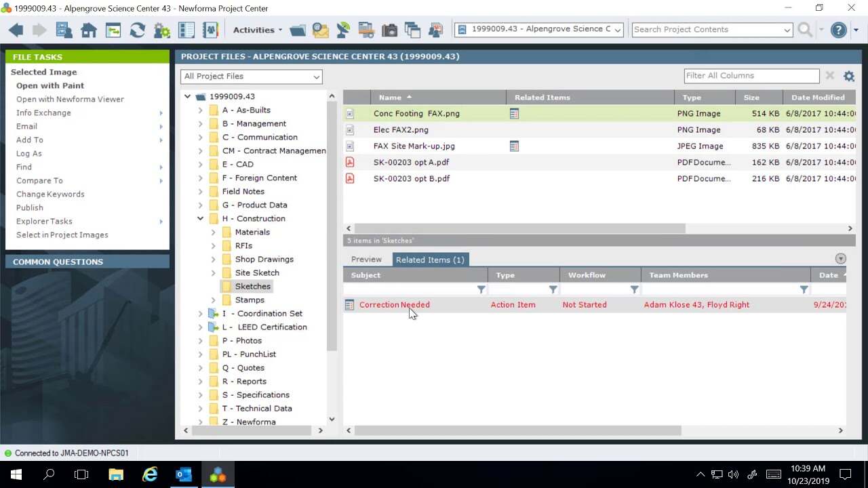
Task: Click Change Keywords task
Action: (x=50, y=194)
